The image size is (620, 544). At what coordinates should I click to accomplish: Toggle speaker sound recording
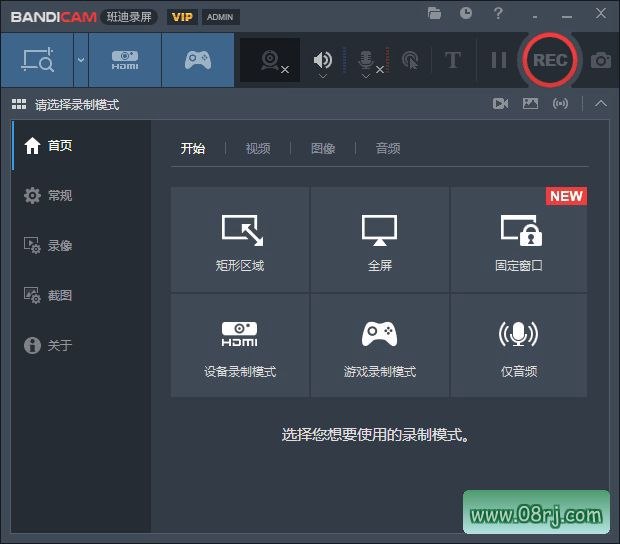pos(323,59)
